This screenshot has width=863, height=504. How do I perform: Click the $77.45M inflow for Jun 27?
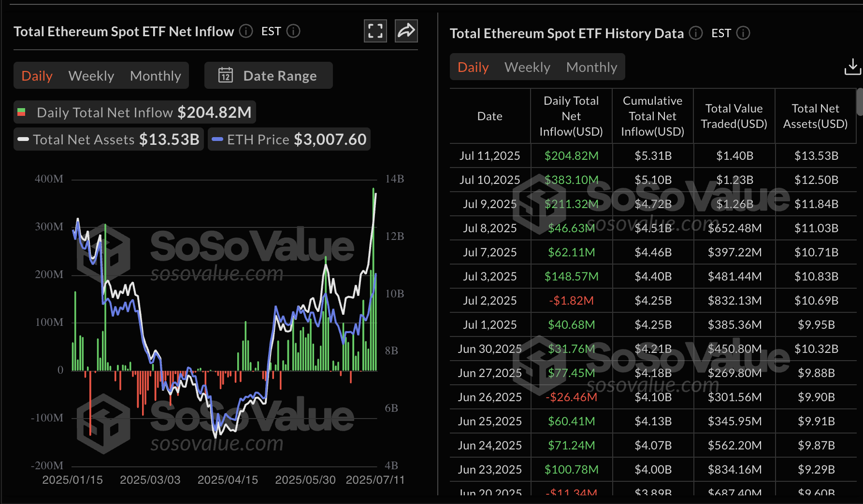coord(572,373)
